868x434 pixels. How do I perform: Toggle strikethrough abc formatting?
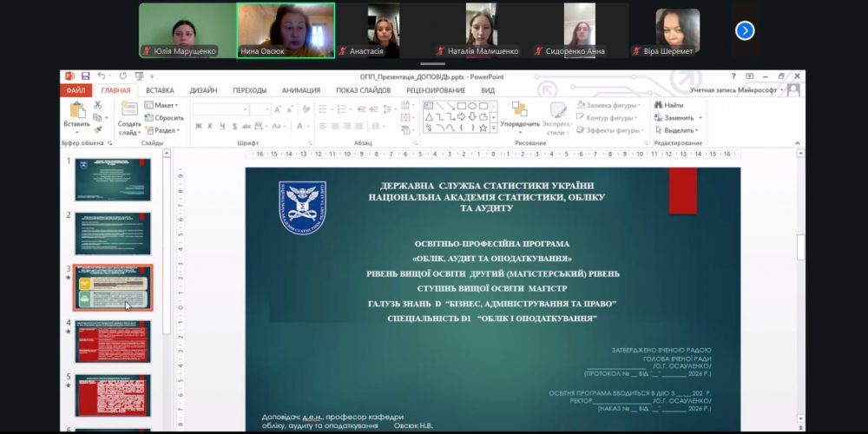pyautogui.click(x=247, y=126)
